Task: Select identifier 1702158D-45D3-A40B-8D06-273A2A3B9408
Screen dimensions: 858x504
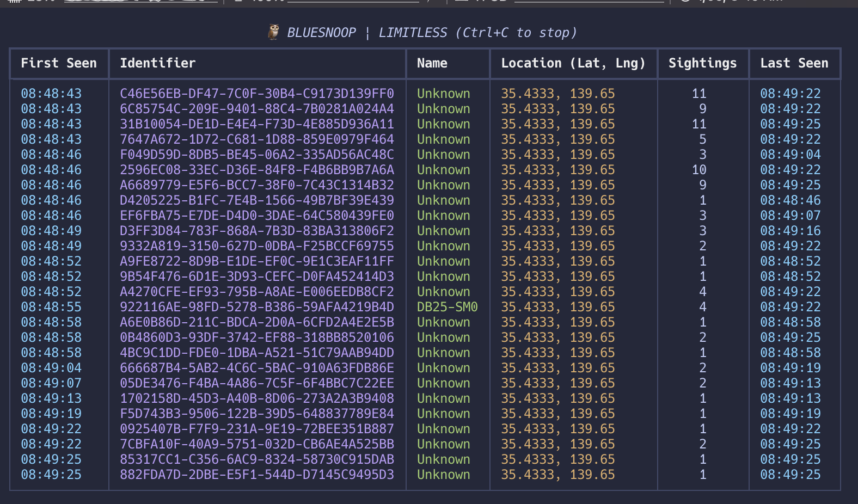Action: point(257,398)
